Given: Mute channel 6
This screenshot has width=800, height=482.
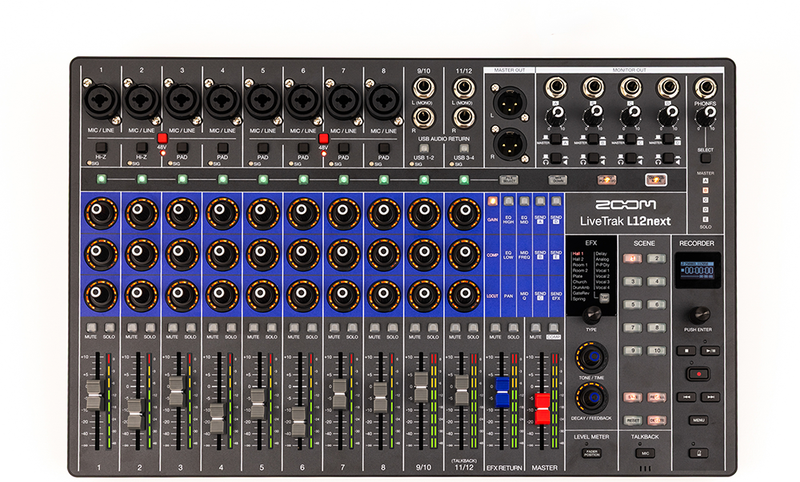Looking at the screenshot, I should tap(294, 327).
